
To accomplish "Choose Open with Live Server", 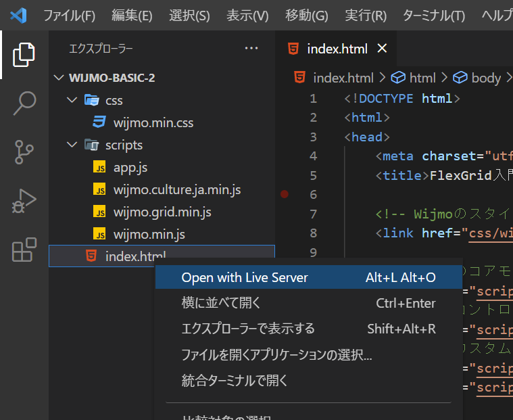I will pos(308,277).
